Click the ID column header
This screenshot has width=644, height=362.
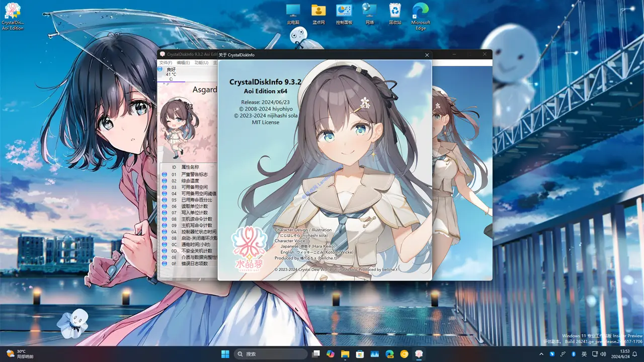(174, 167)
